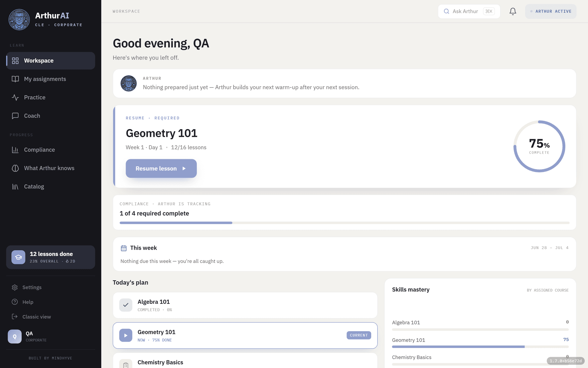Click the WORKSPACE breadcrumb label

(126, 11)
